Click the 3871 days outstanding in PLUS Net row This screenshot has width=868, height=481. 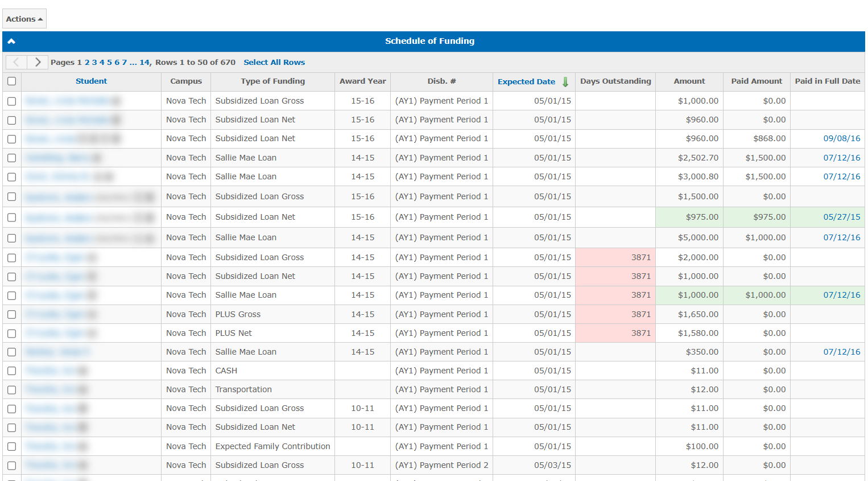615,333
